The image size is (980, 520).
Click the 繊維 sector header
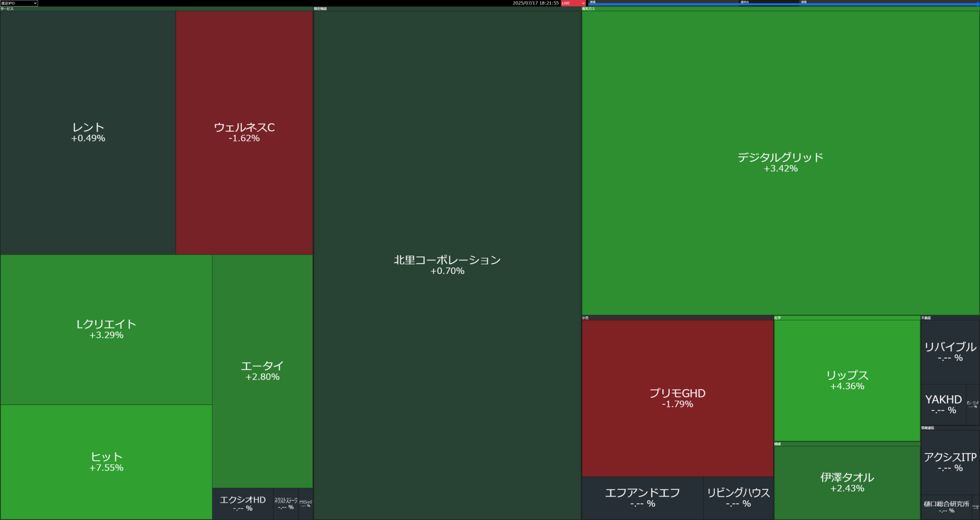[x=847, y=444]
